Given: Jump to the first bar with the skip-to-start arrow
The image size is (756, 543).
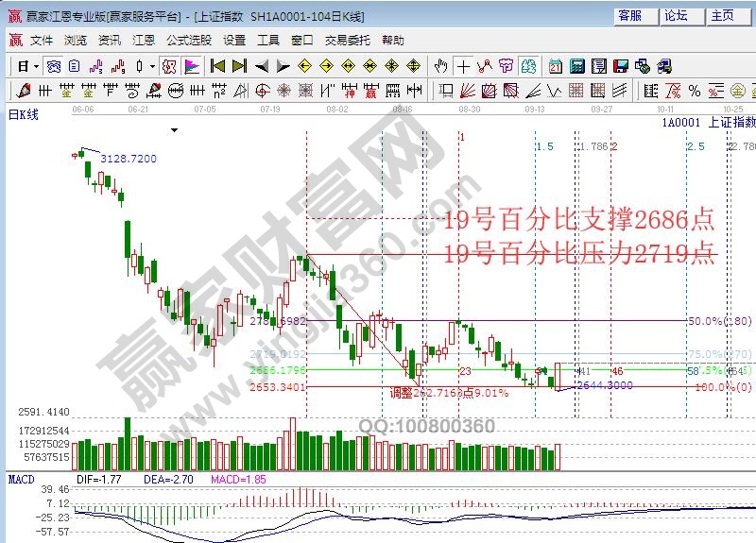Looking at the screenshot, I should click(217, 66).
